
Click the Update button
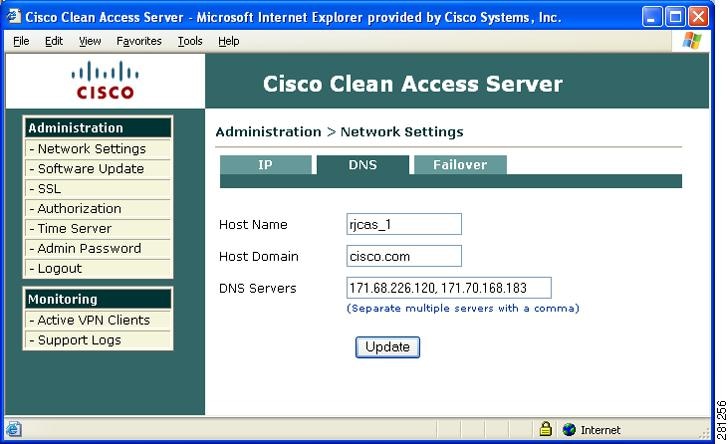pyautogui.click(x=388, y=347)
